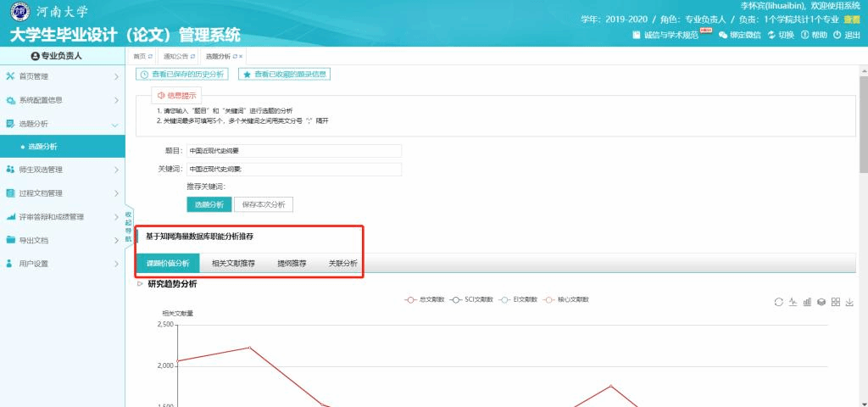Open the 关联分析 tab
This screenshot has height=407, width=868.
pyautogui.click(x=343, y=264)
